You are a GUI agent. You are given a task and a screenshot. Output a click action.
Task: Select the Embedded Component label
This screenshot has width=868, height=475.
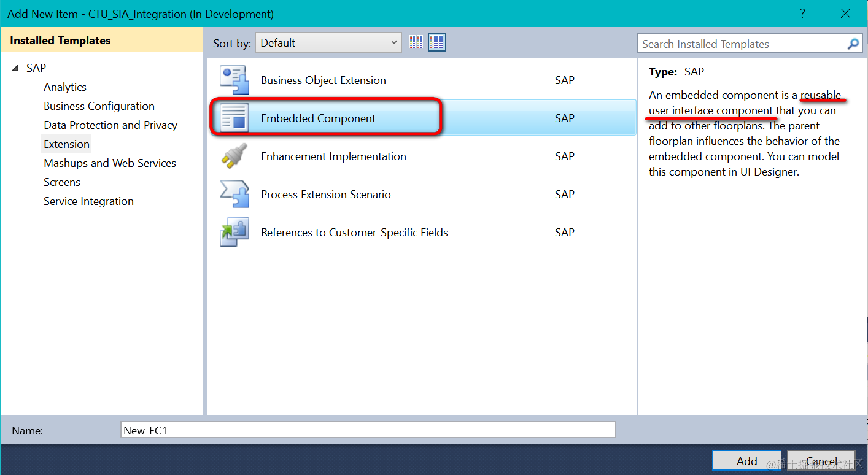pyautogui.click(x=318, y=118)
